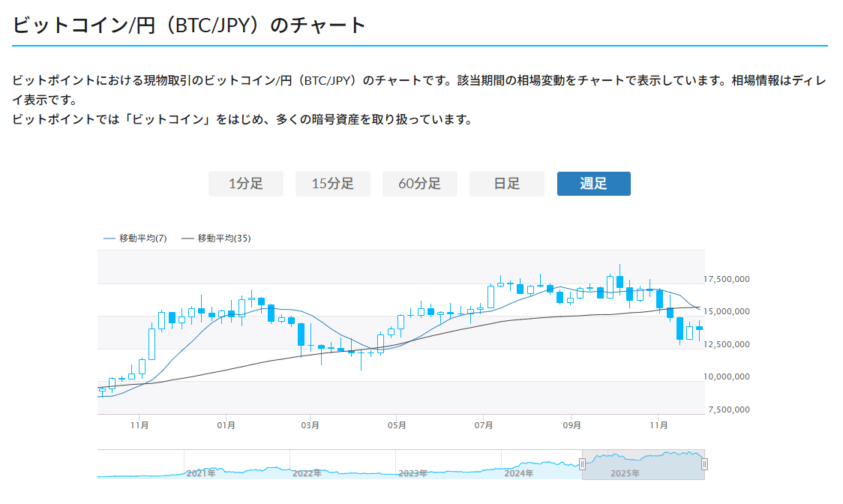Click the ビットコイン/円（BTC/JPY）のチャート heading
Viewport: 843px width, 504px height.
[186, 23]
